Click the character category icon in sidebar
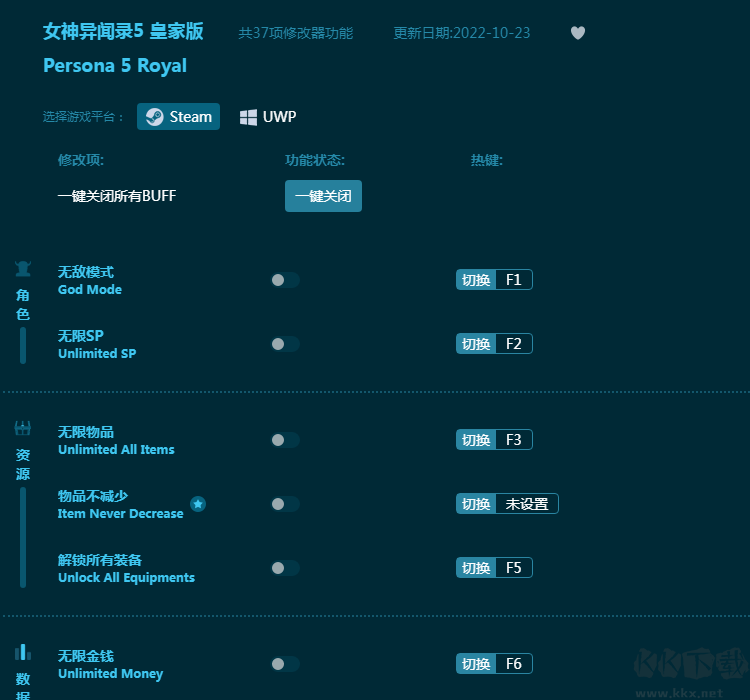Viewport: 750px width, 700px height. point(23,269)
